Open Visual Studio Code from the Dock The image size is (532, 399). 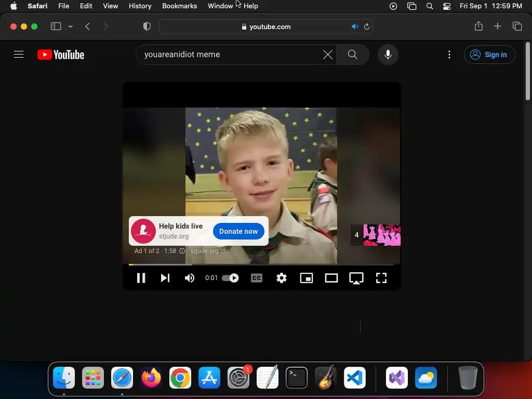click(355, 378)
